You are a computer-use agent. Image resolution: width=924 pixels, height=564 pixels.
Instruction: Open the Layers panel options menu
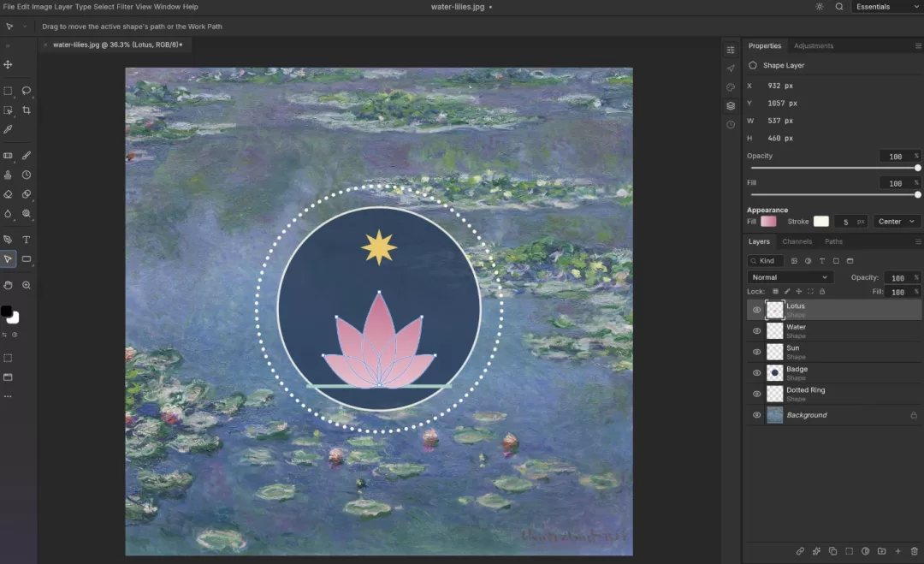[x=918, y=241]
